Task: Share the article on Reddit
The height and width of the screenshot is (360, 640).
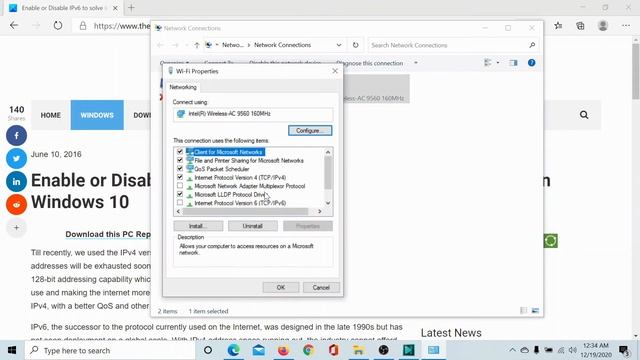Action: point(16,204)
